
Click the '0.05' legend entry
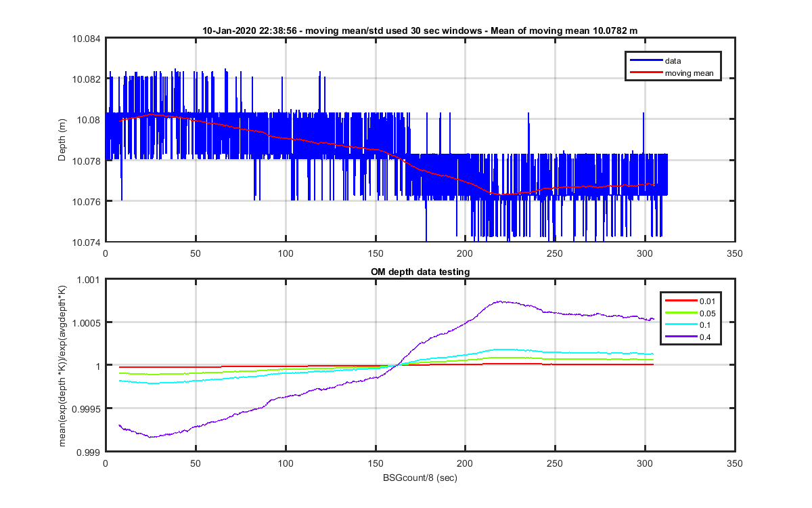pos(708,313)
